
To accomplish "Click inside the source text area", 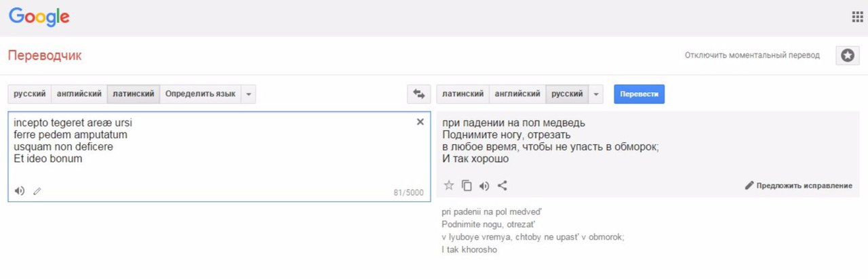I will click(218, 156).
